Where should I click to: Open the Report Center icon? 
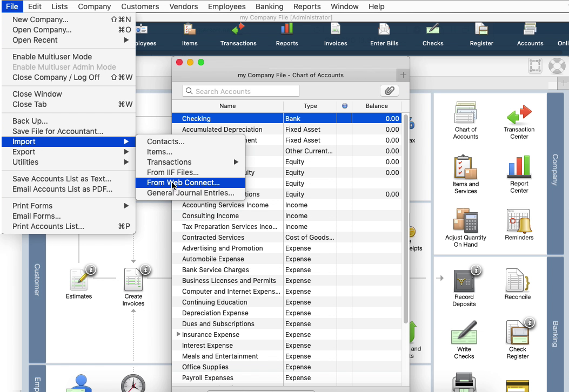(x=519, y=175)
